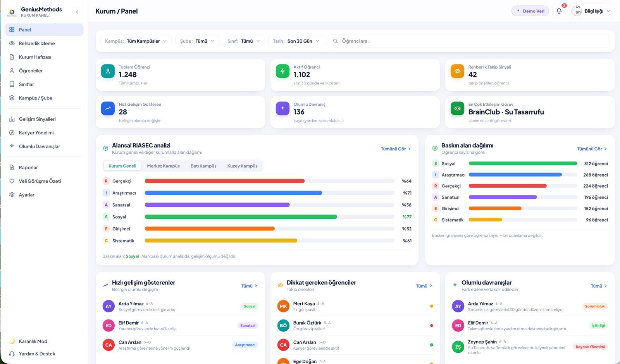Screen dimensions: 620x364
Task: Collapse the sidebar with the chevron button
Action: [77, 12]
